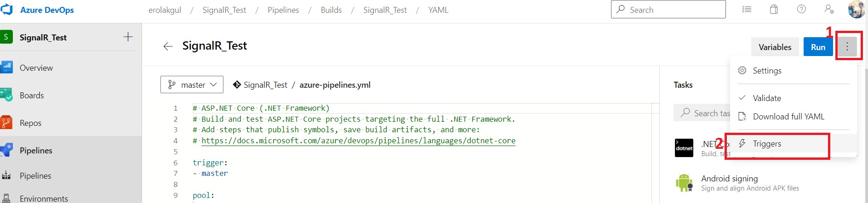This screenshot has width=868, height=203.
Task: Open the master branch dropdown
Action: 192,85
